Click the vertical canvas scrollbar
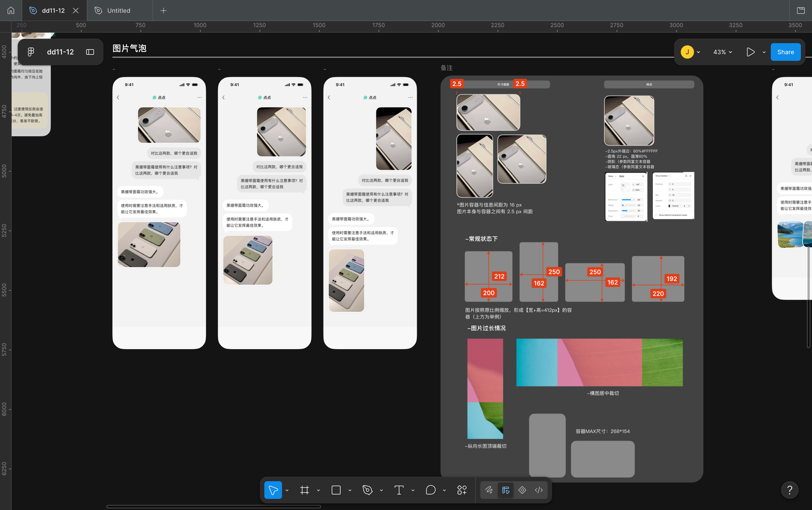Image resolution: width=812 pixels, height=510 pixels. (x=809, y=296)
